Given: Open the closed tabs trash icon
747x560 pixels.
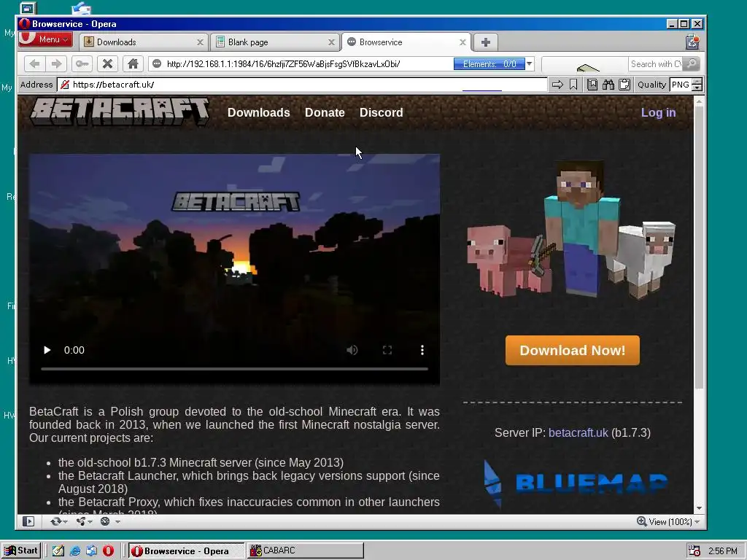Looking at the screenshot, I should click(692, 42).
